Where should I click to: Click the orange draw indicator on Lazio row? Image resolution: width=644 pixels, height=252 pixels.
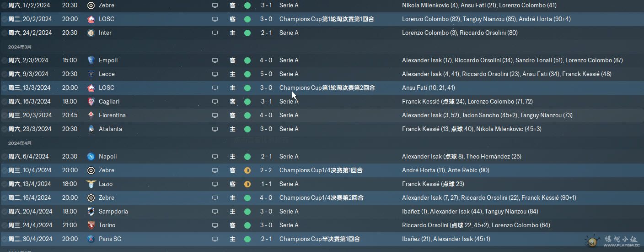tap(247, 184)
